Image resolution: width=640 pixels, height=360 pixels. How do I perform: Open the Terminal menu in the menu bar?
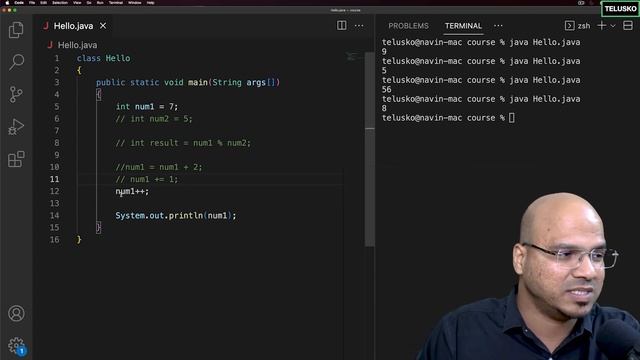[x=116, y=2]
